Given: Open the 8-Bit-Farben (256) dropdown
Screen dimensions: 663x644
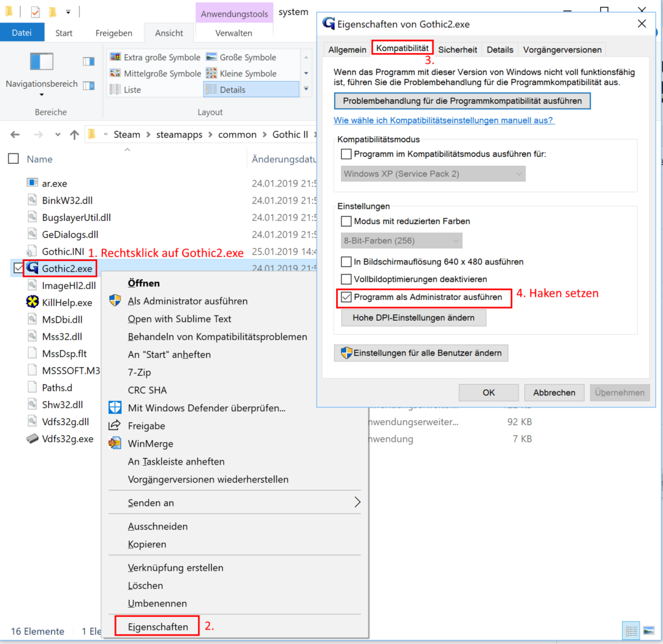Looking at the screenshot, I should tap(401, 241).
